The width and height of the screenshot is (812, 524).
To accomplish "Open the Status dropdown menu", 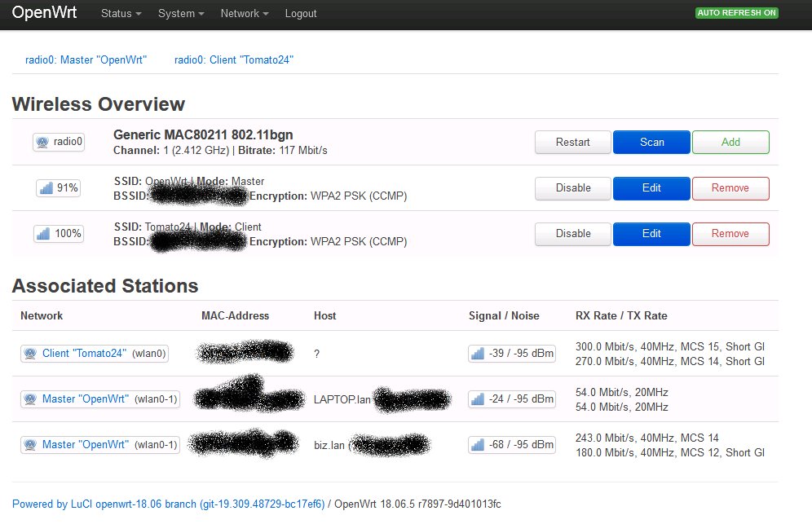I will (x=121, y=14).
